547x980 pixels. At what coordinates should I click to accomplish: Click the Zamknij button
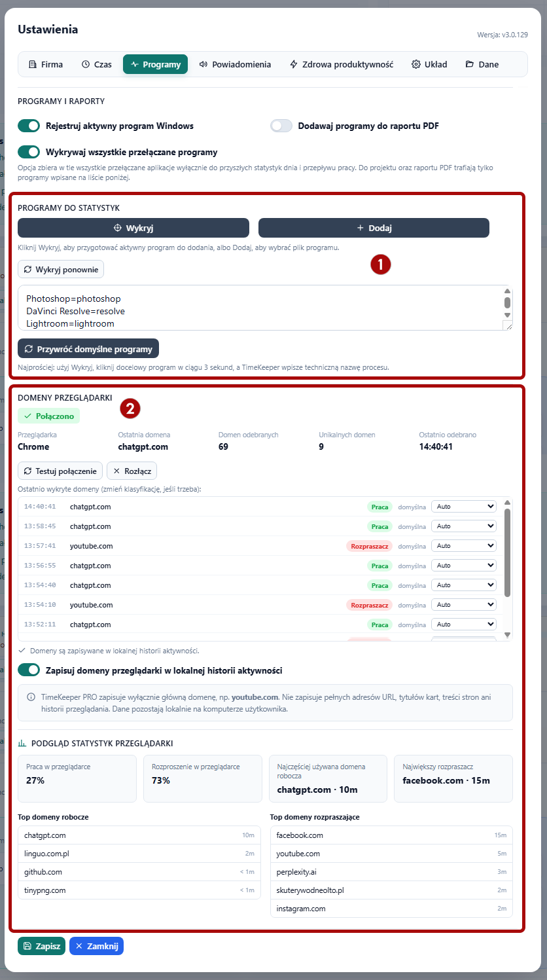click(x=96, y=946)
